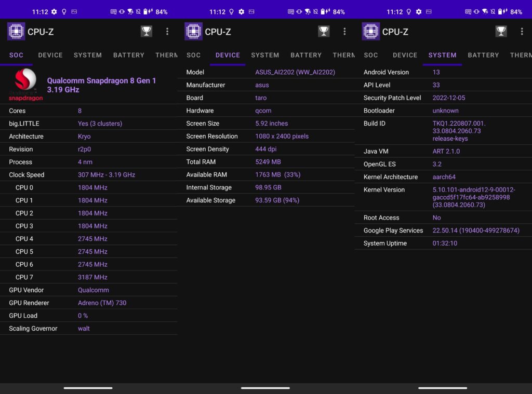Screen dimensions: 532x394
Task: Tap the Available RAM '1763 MB (33%)' value
Action: click(x=278, y=174)
